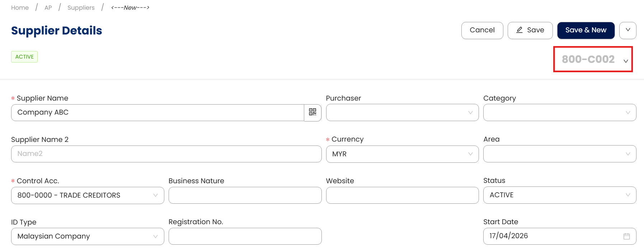Focus the Supplier Name 2 input field
644x249 pixels.
point(166,154)
